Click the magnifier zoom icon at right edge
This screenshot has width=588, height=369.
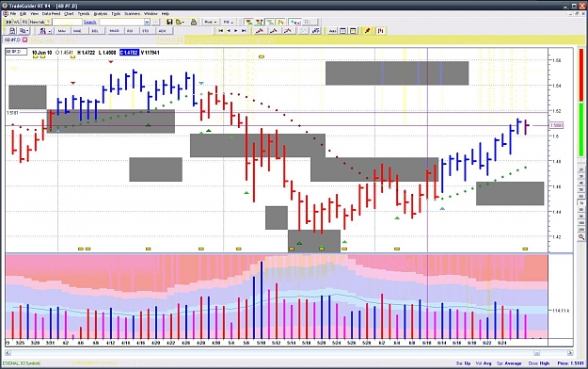point(581,237)
